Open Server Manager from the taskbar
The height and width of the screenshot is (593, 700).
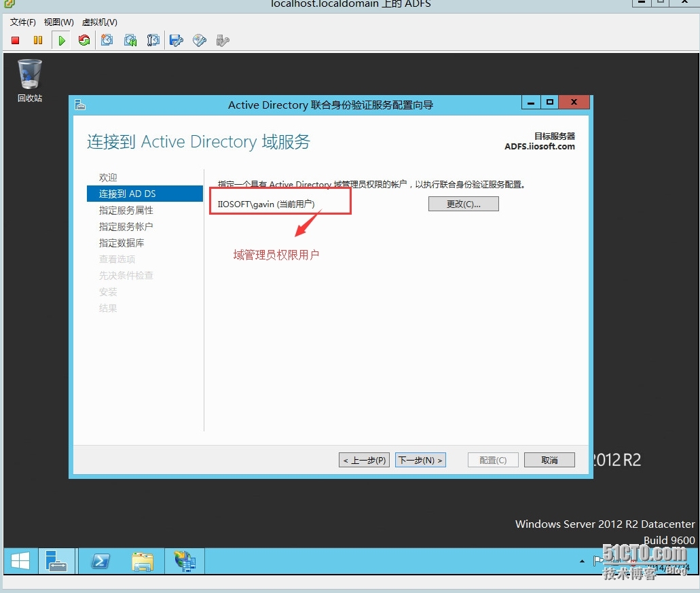[56, 561]
